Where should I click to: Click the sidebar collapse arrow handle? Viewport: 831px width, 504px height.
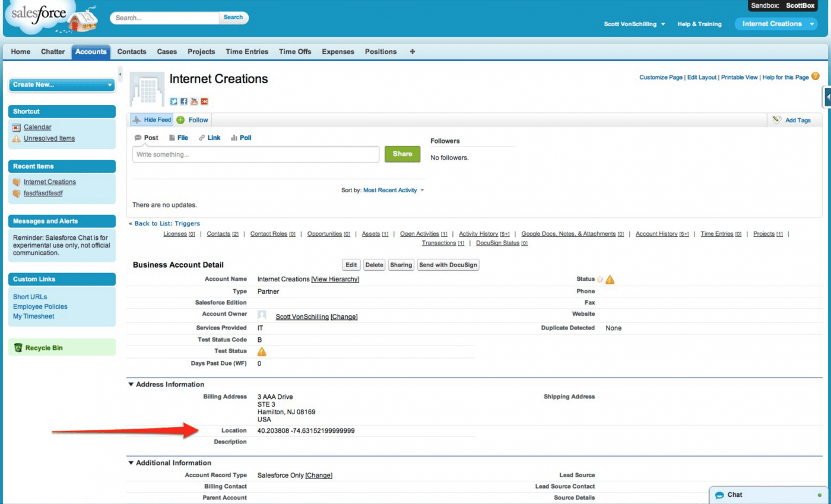tap(120, 73)
